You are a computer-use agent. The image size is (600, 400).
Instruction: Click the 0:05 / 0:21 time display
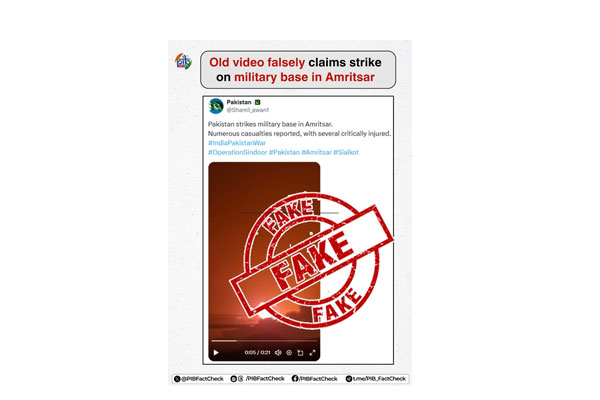[257, 353]
